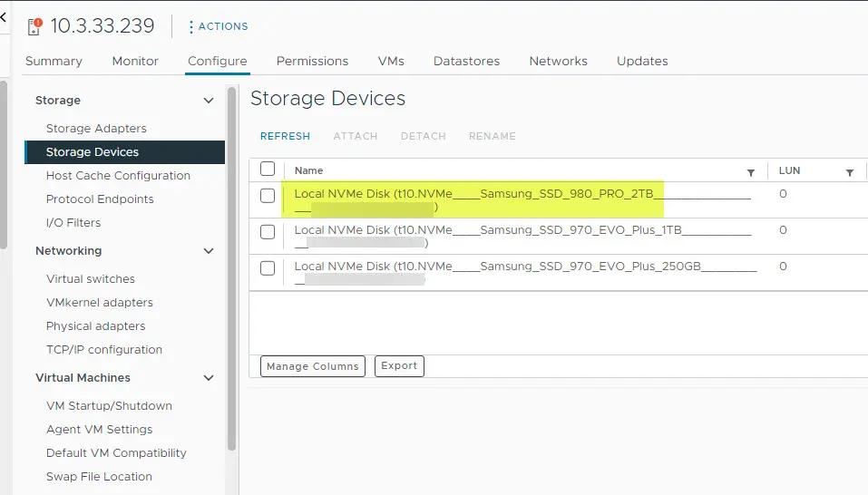Viewport: 868px width, 495px height.
Task: Click the LUN column filter icon
Action: click(850, 172)
